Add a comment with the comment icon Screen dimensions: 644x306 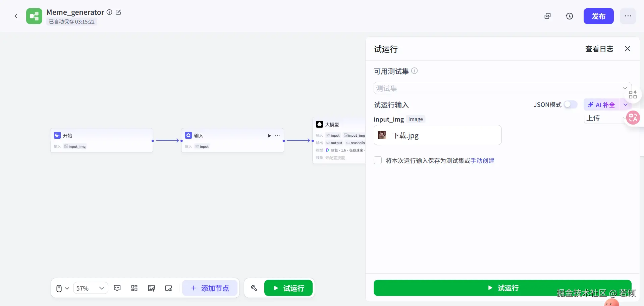[117, 288]
